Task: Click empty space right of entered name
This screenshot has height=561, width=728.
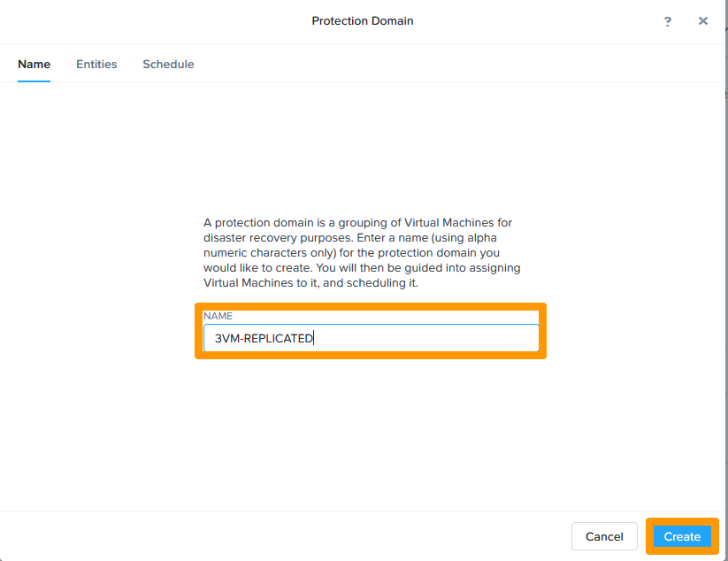Action: (425, 338)
